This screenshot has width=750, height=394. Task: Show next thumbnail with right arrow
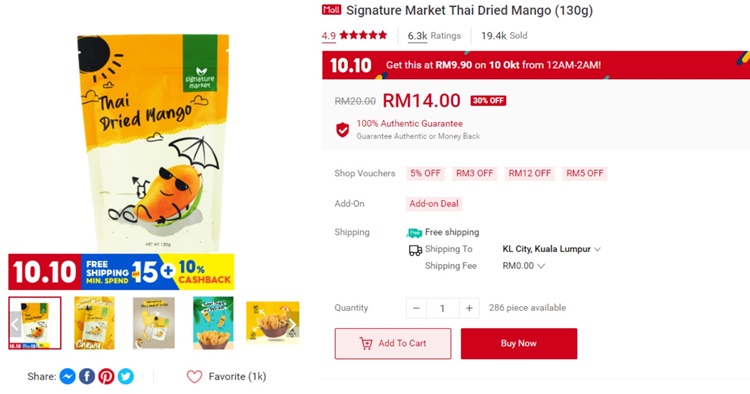click(x=292, y=324)
